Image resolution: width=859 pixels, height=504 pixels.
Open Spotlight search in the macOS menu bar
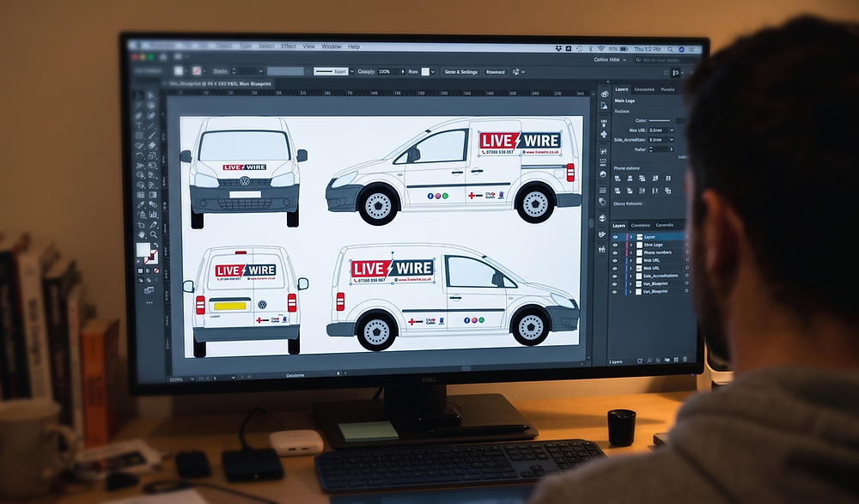(671, 49)
